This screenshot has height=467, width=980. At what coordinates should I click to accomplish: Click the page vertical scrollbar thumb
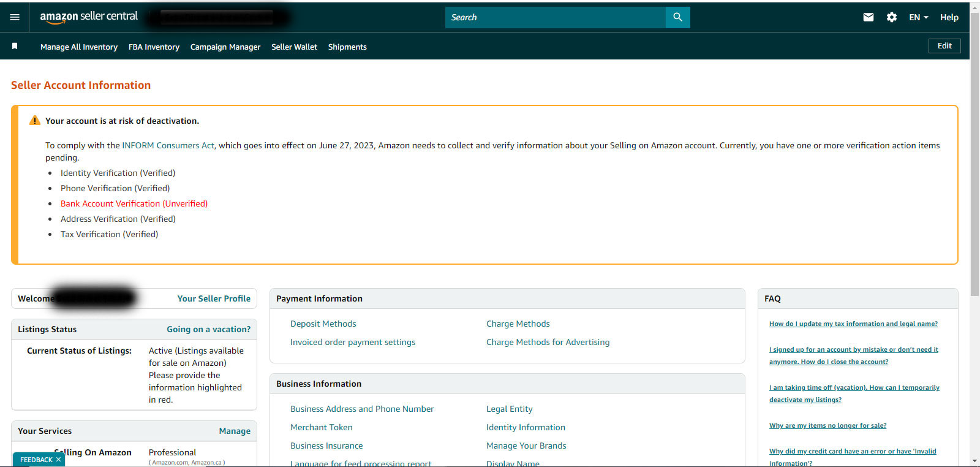pyautogui.click(x=974, y=153)
